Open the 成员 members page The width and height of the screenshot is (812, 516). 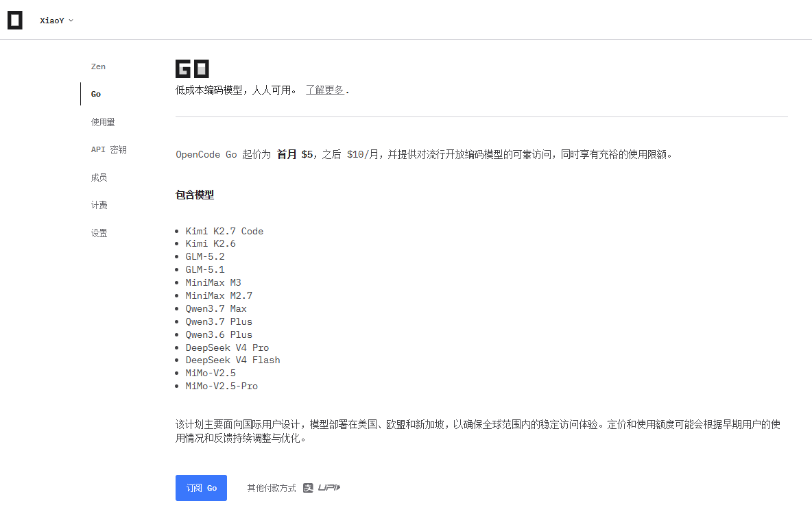pyautogui.click(x=99, y=177)
